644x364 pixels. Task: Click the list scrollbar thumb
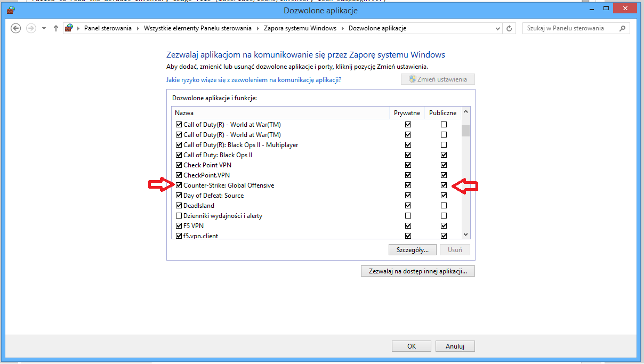[465, 131]
